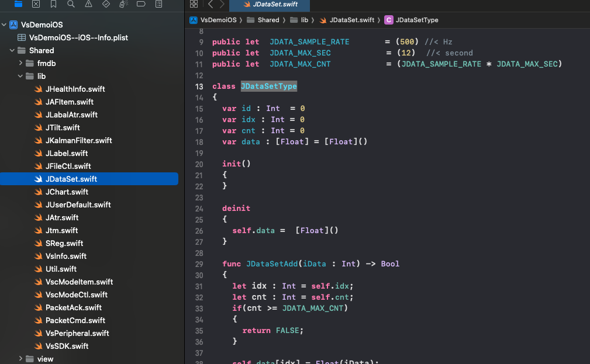Go forward with the editor's right arrow
This screenshot has height=364, width=590.
pos(221,4)
